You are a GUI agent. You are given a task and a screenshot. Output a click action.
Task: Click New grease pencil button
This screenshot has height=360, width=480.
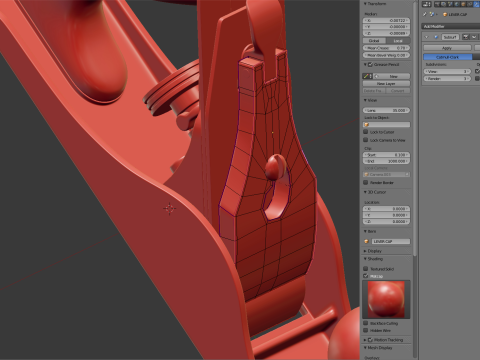pos(393,76)
